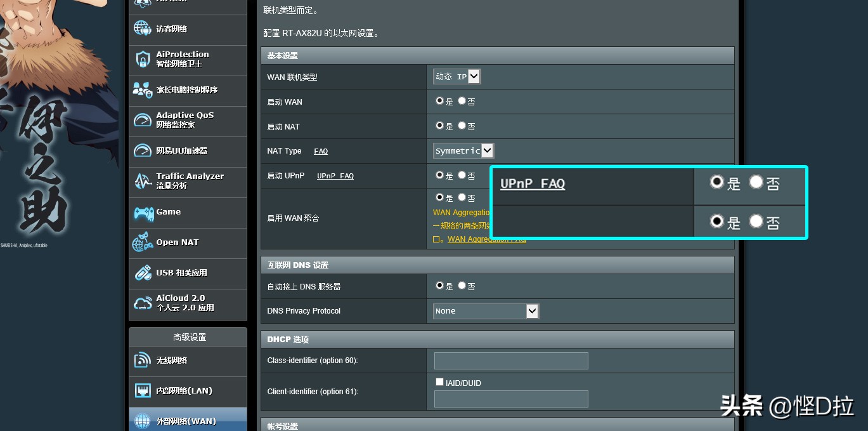Image resolution: width=868 pixels, height=431 pixels.
Task: Open the UPnP FAQ link beside 启动 UPnP
Action: tap(335, 176)
